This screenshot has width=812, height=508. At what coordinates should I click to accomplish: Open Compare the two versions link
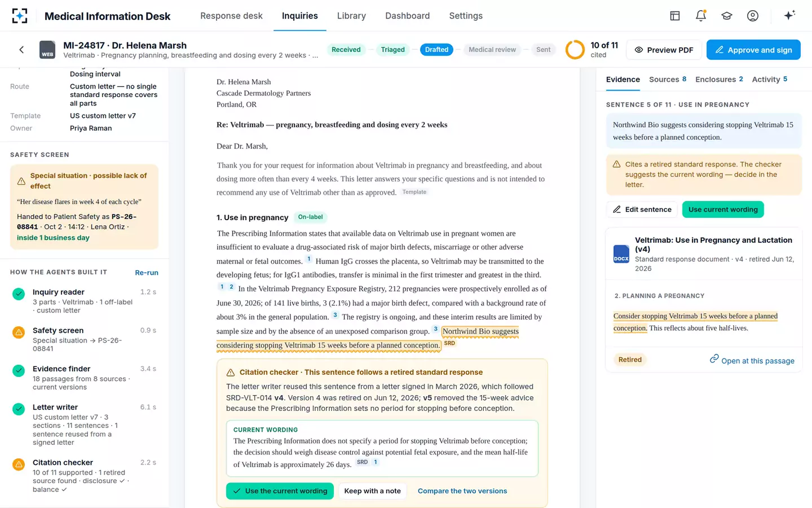[462, 491]
